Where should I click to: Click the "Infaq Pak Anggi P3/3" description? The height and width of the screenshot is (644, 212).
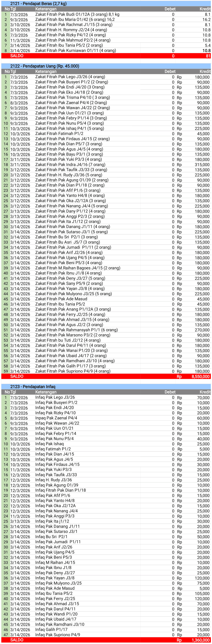coord(55,516)
